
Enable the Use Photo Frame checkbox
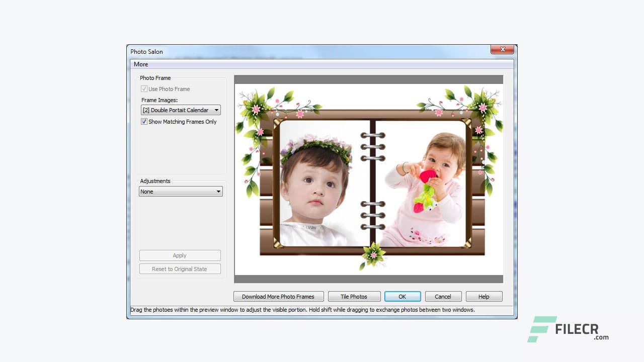pos(144,89)
